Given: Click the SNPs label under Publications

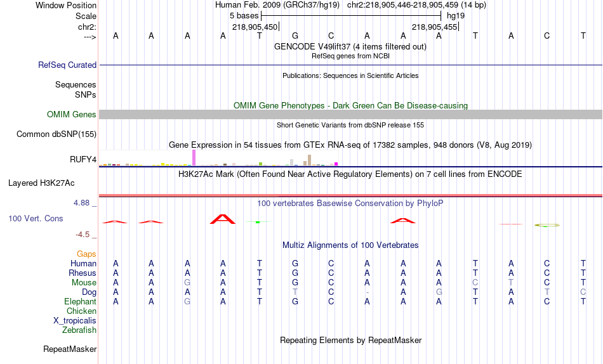Looking at the screenshot, I should pyautogui.click(x=86, y=94).
